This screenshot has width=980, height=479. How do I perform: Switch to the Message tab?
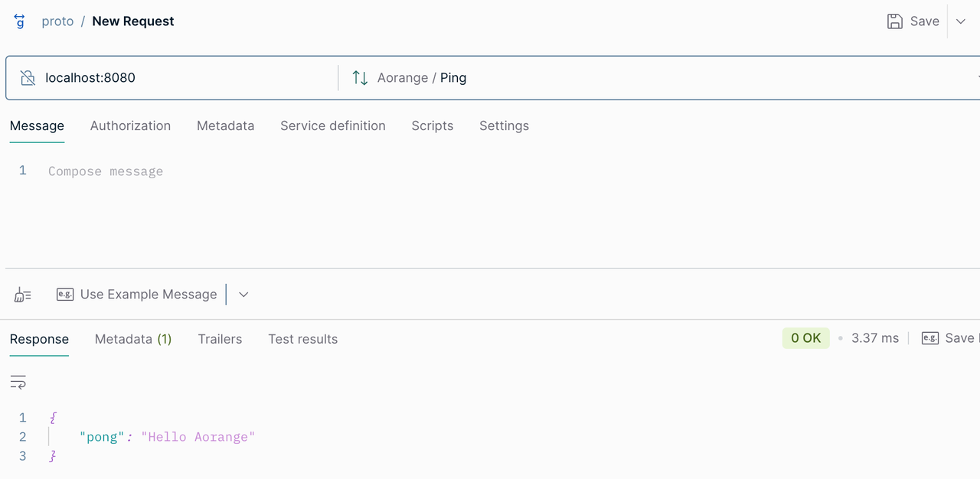tap(37, 125)
